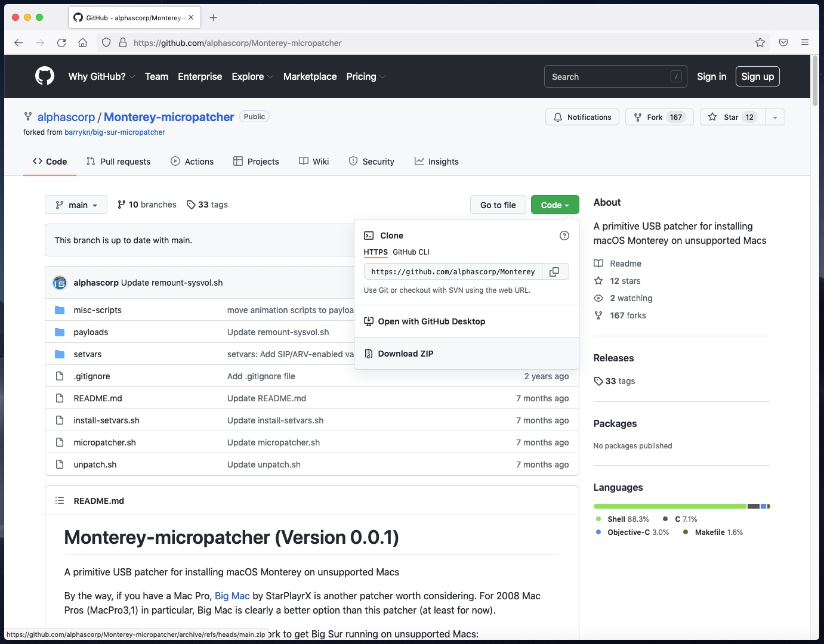Bookmark this page with the star icon

click(x=760, y=43)
